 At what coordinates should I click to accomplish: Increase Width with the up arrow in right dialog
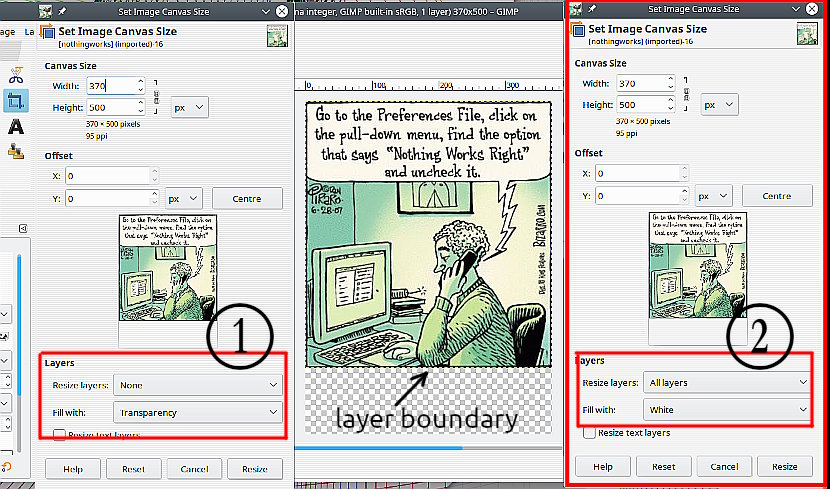click(x=671, y=79)
